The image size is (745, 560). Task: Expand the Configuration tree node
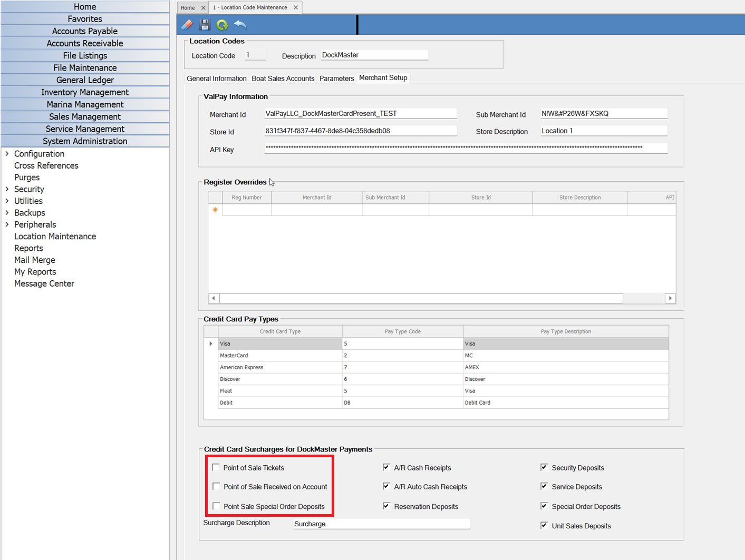tap(7, 154)
